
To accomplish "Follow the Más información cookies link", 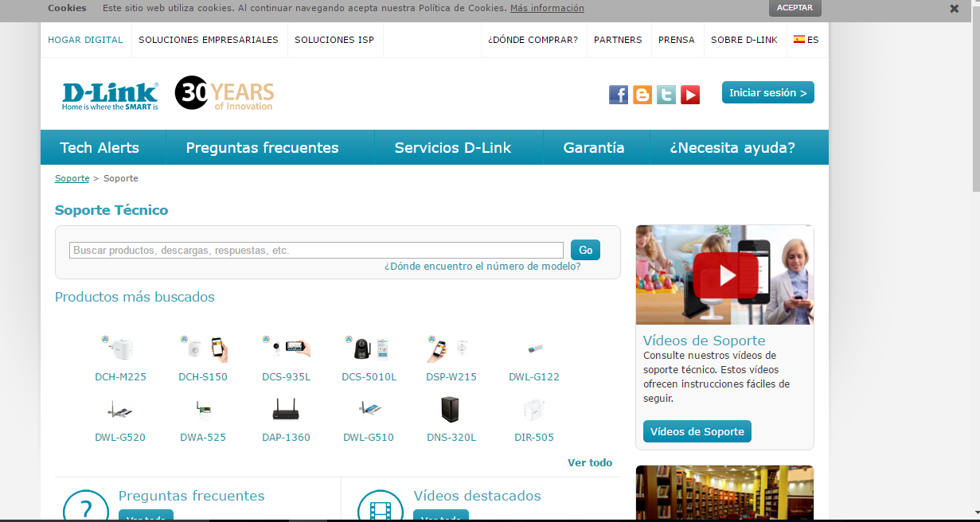I will pyautogui.click(x=547, y=8).
